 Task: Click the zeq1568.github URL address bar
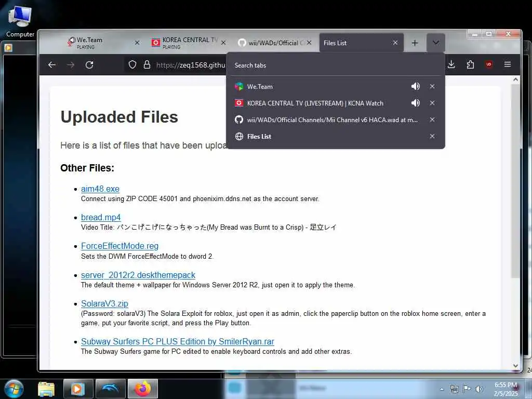click(x=191, y=65)
